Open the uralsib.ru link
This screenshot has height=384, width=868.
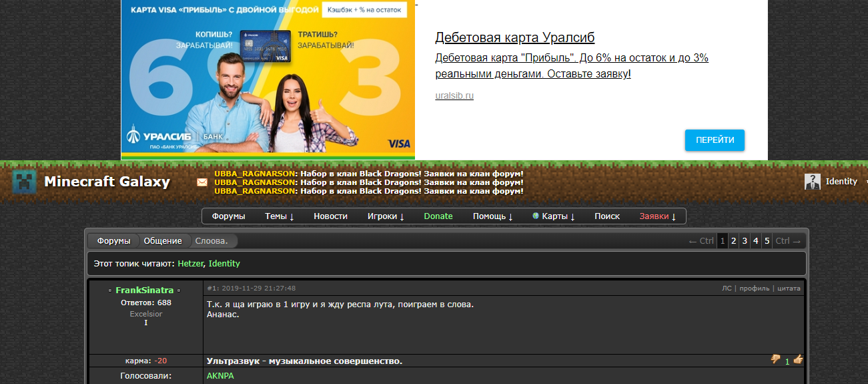tap(454, 95)
